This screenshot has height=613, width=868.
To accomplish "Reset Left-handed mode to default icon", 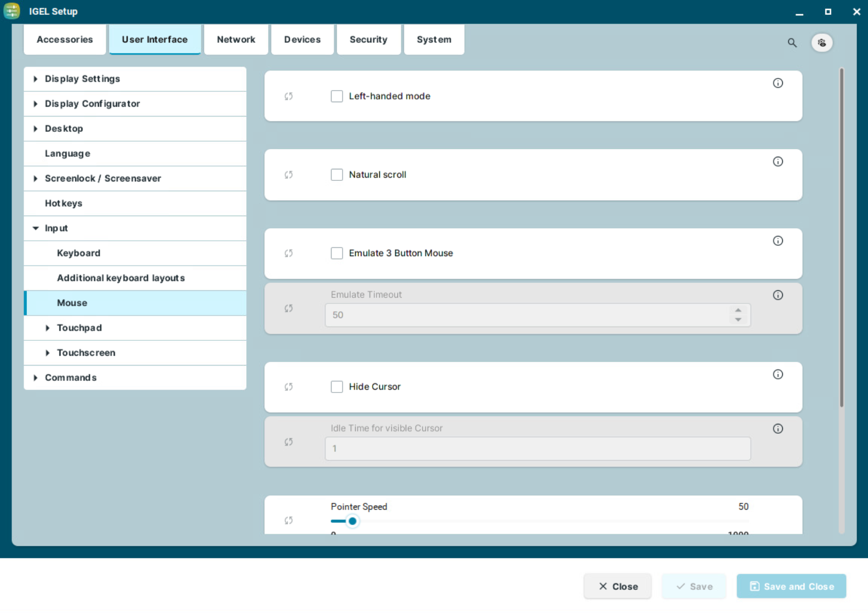I will [289, 96].
